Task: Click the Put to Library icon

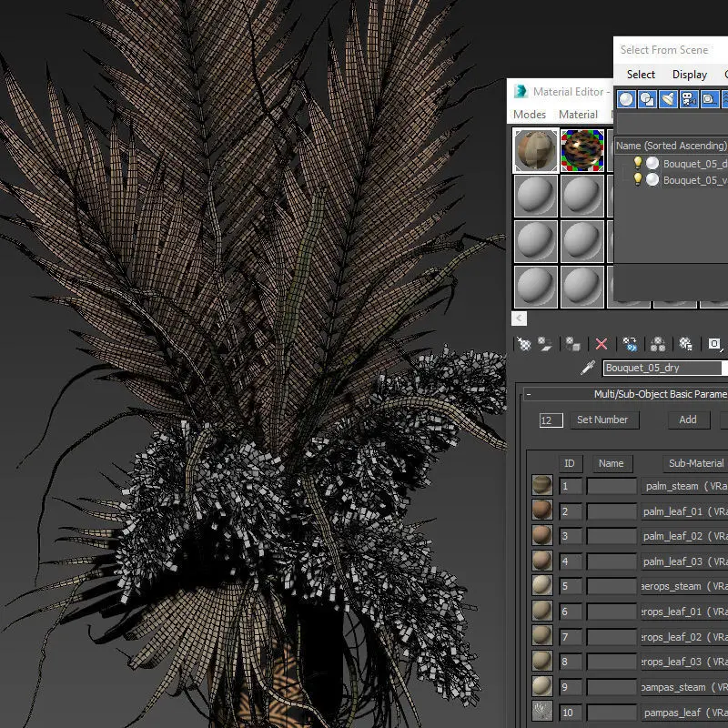Action: pyautogui.click(x=685, y=344)
